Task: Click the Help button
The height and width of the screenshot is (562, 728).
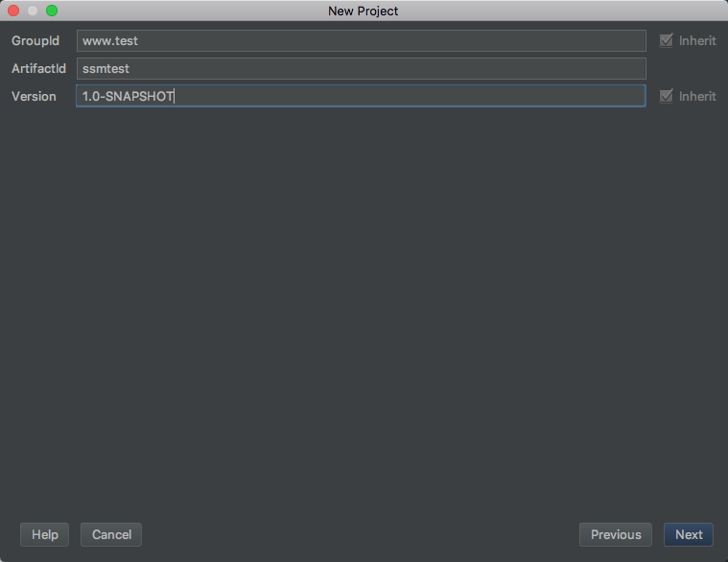Action: (45, 534)
